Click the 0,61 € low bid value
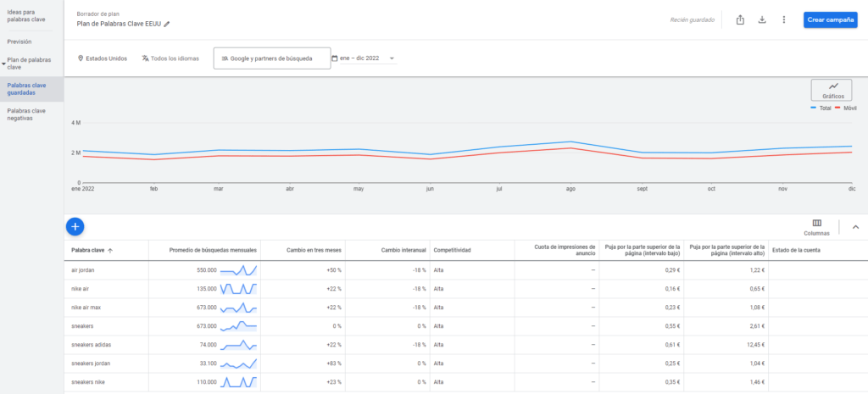Screen dimensions: 868x394 (x=672, y=345)
